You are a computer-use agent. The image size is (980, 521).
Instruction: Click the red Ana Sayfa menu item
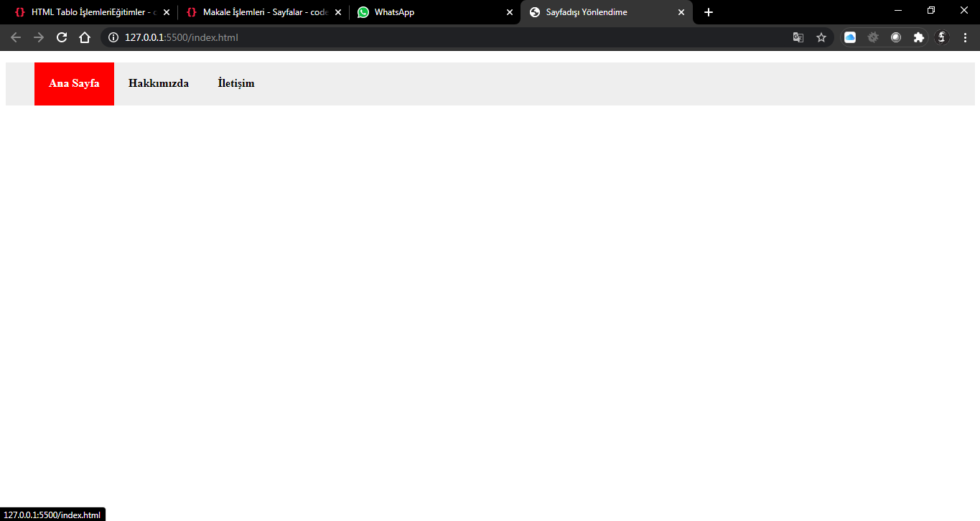pyautogui.click(x=74, y=83)
